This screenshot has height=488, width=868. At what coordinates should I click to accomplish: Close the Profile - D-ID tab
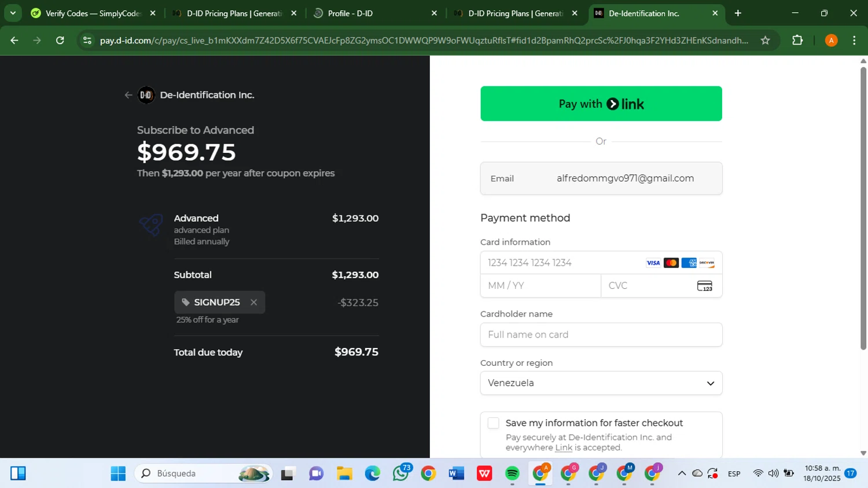tap(434, 13)
